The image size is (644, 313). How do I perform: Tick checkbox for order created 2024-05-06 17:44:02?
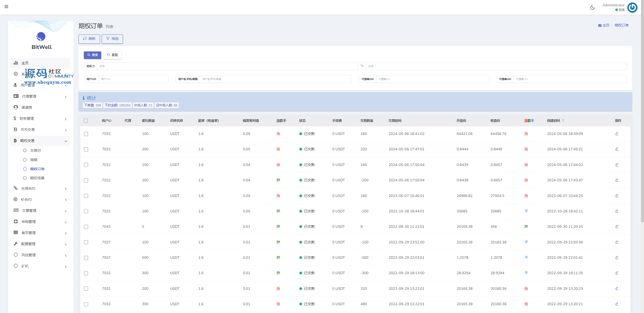click(x=86, y=165)
